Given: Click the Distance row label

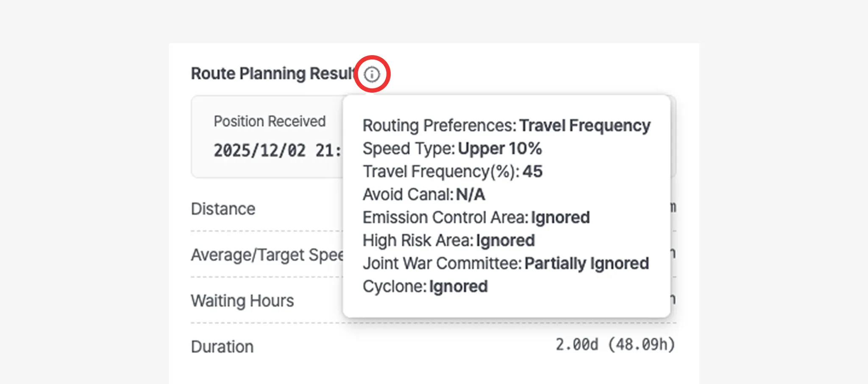Looking at the screenshot, I should 223,209.
